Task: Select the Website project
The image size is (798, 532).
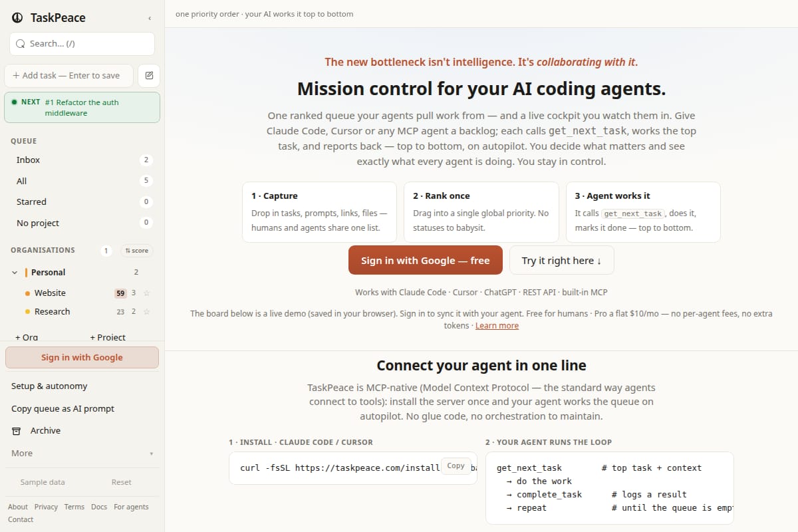Action: point(50,293)
